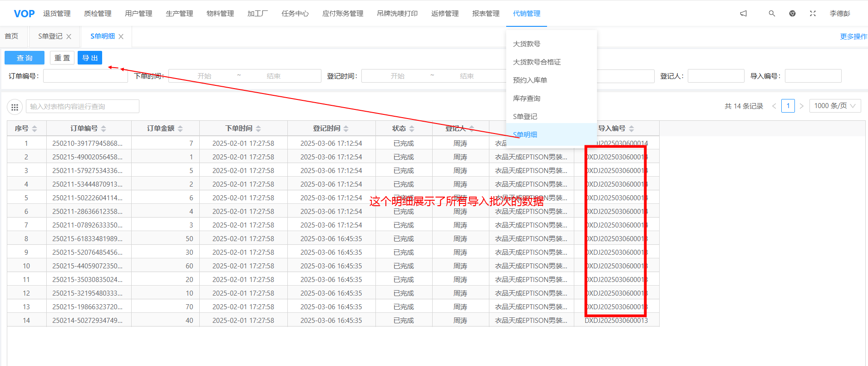This screenshot has width=868, height=366.
Task: Sort table by 订单金额 column arrows
Action: tap(180, 129)
